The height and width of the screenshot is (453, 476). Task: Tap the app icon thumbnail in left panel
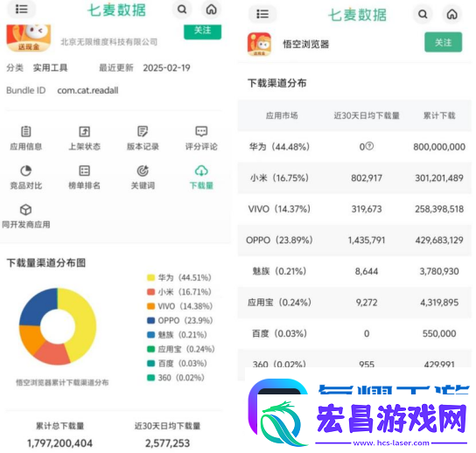[29, 38]
